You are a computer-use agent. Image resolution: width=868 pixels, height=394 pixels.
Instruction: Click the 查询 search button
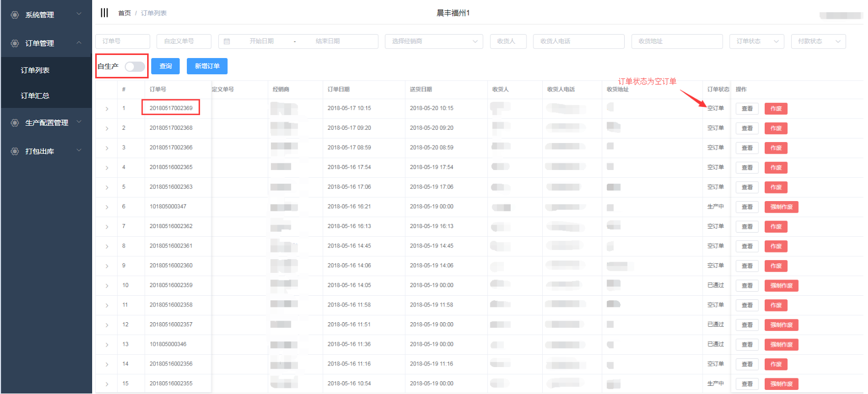(165, 66)
